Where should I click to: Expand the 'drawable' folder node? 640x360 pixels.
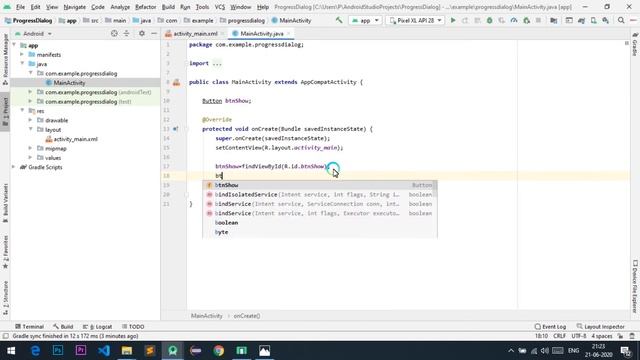[x=31, y=120]
